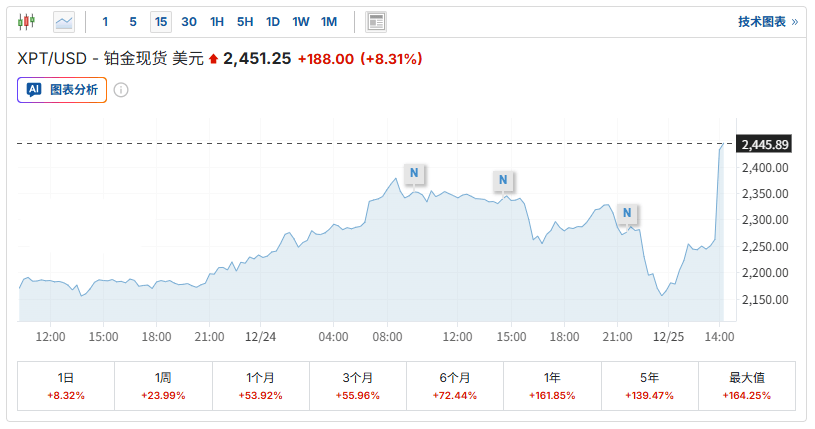
Task: Show the 5年 performance range
Action: click(649, 386)
